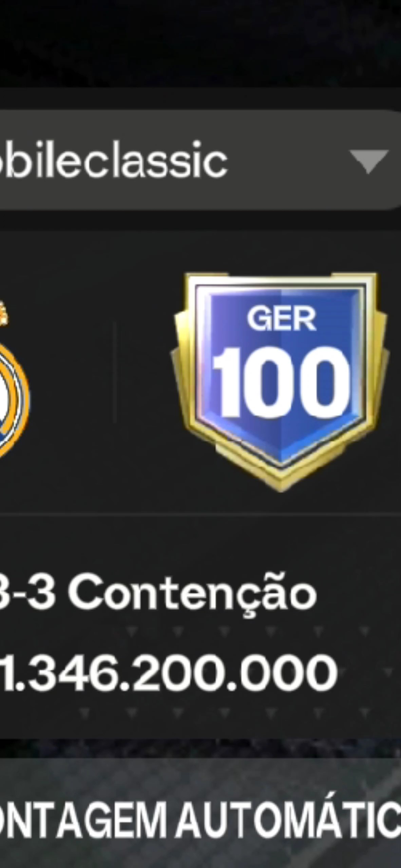Viewport: 401px width, 868px height.
Task: Tap the GER label on the shield
Action: pyautogui.click(x=281, y=318)
